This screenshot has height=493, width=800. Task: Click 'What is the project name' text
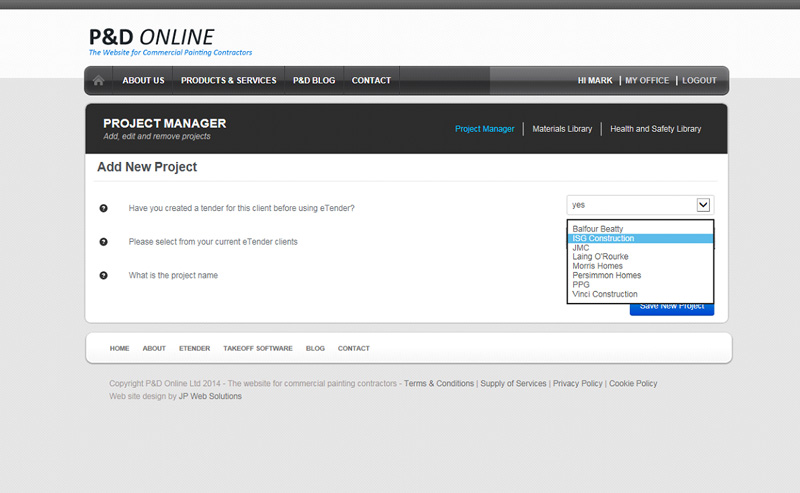[173, 275]
